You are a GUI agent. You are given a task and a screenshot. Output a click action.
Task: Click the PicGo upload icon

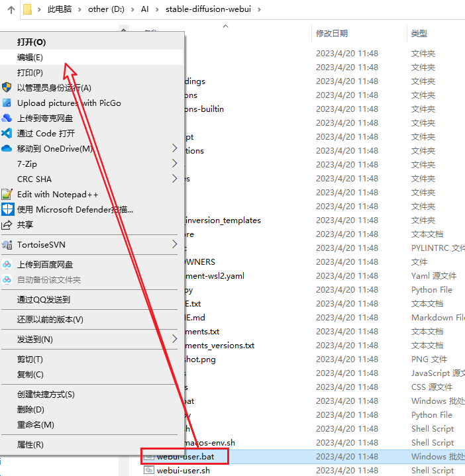pyautogui.click(x=7, y=103)
